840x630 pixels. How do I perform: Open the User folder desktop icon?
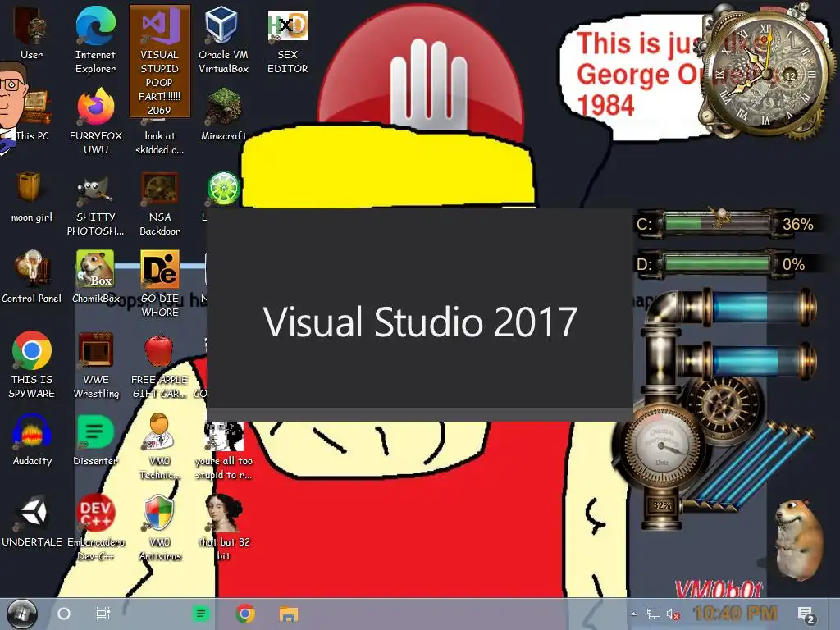coord(32,34)
